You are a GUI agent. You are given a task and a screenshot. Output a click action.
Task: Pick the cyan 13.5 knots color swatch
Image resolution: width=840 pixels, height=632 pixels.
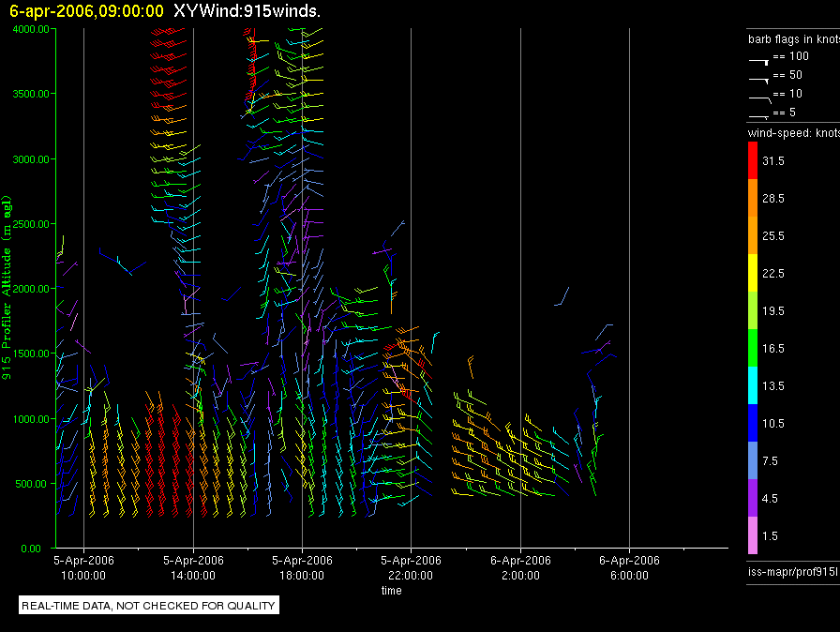click(752, 386)
